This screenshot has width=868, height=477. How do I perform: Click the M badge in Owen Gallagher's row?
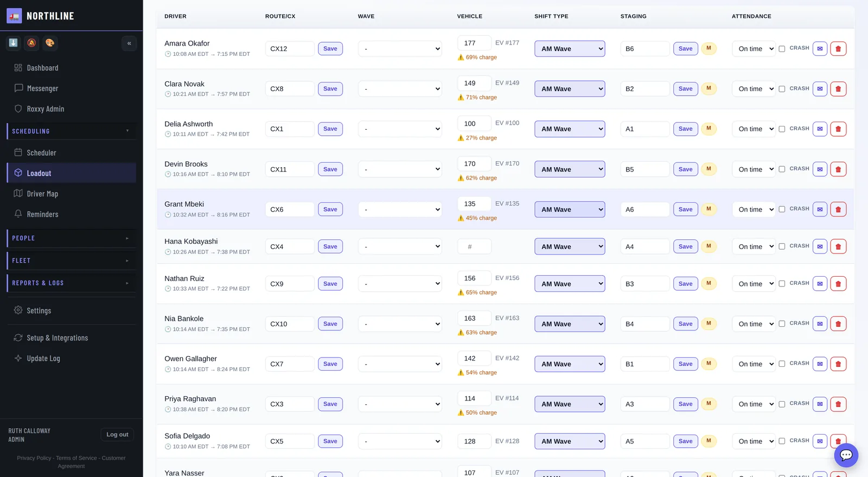point(709,364)
